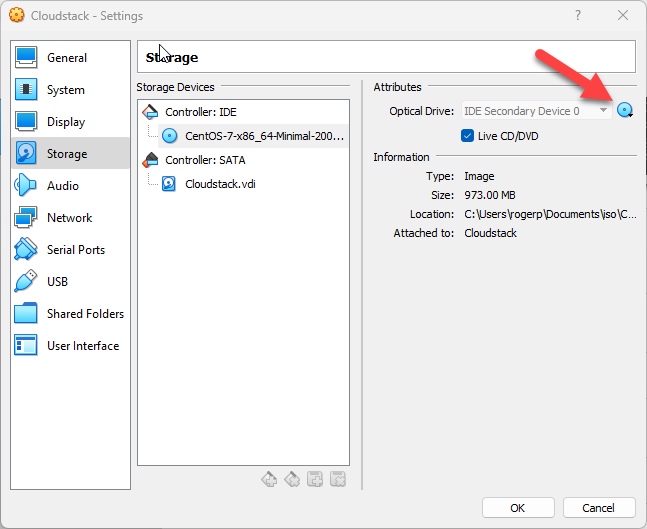This screenshot has width=647, height=529.
Task: Open the Optical Drive dropdown
Action: [x=535, y=111]
